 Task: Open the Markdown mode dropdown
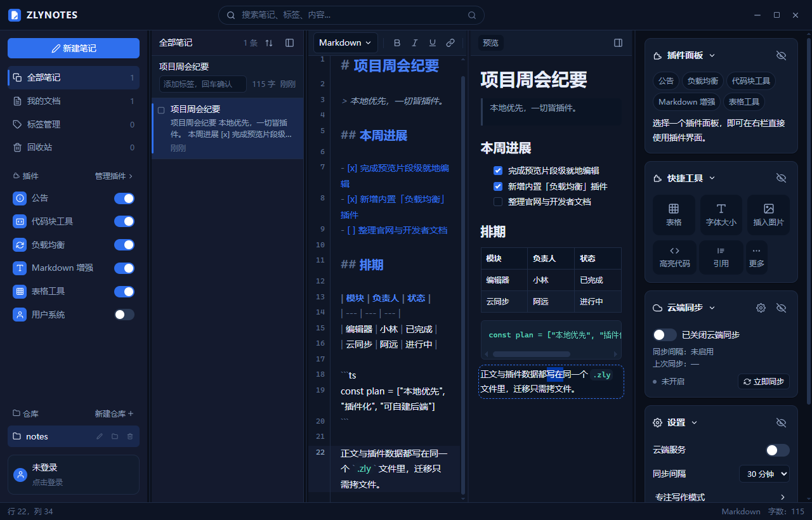coord(346,42)
